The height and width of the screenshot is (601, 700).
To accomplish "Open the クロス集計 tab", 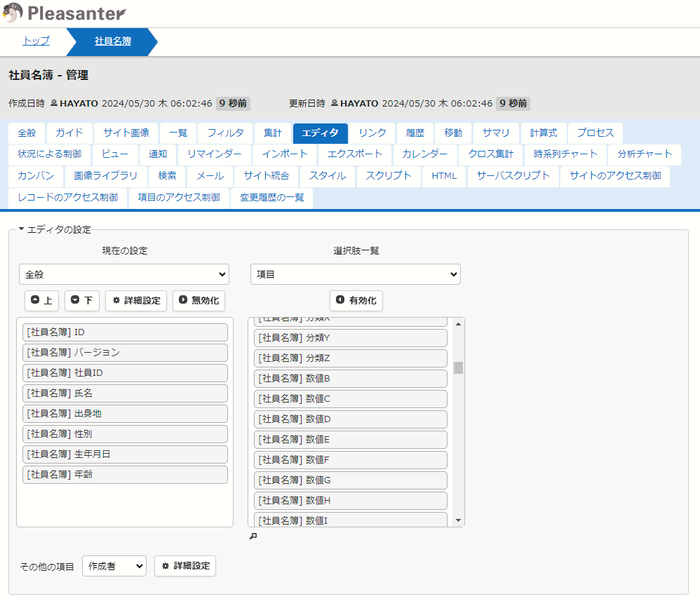I will [490, 154].
